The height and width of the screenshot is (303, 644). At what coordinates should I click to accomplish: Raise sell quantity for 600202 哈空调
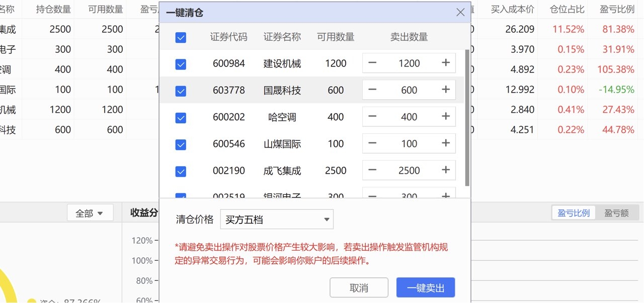click(445, 117)
